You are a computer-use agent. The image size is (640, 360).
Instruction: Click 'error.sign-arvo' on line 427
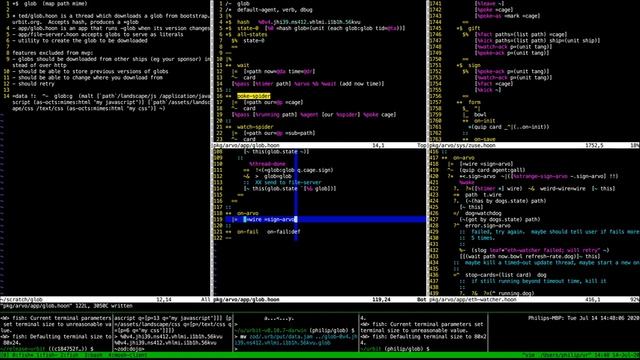[x=488, y=225]
